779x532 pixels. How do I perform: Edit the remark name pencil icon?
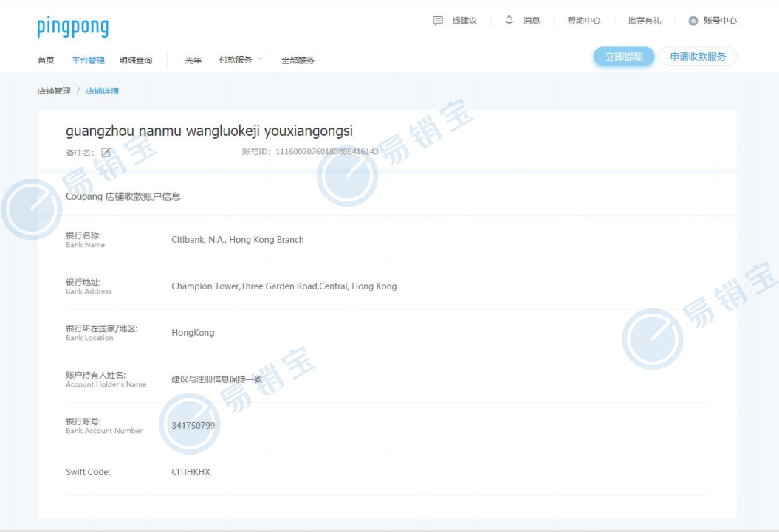pos(106,152)
